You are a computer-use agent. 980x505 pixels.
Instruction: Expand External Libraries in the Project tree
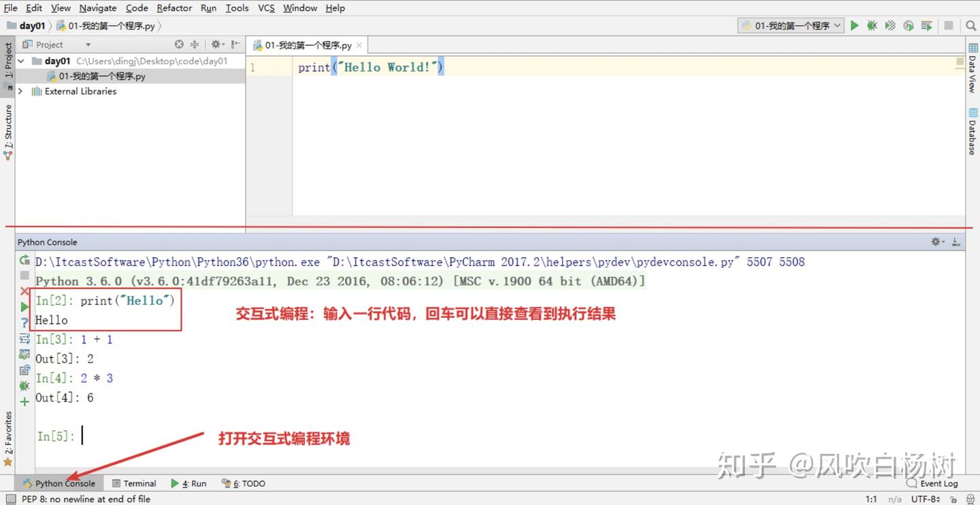pyautogui.click(x=20, y=91)
